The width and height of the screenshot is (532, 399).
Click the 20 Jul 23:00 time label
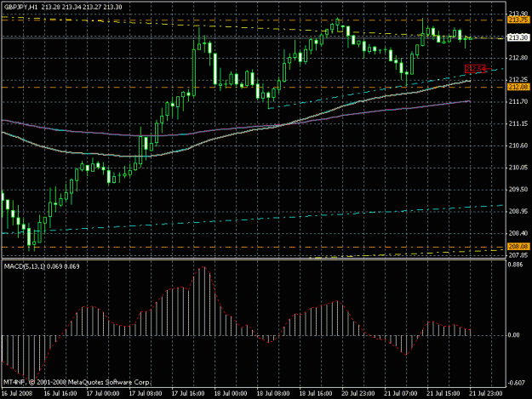point(358,394)
